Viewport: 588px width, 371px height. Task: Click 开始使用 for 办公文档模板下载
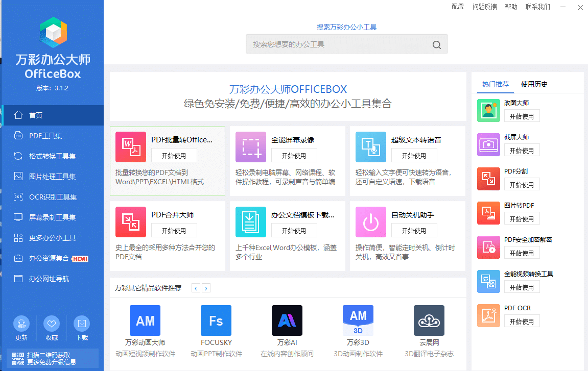[294, 231]
